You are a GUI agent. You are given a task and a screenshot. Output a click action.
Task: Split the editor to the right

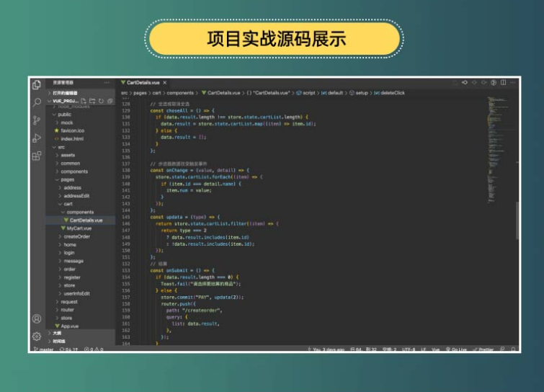[x=503, y=83]
